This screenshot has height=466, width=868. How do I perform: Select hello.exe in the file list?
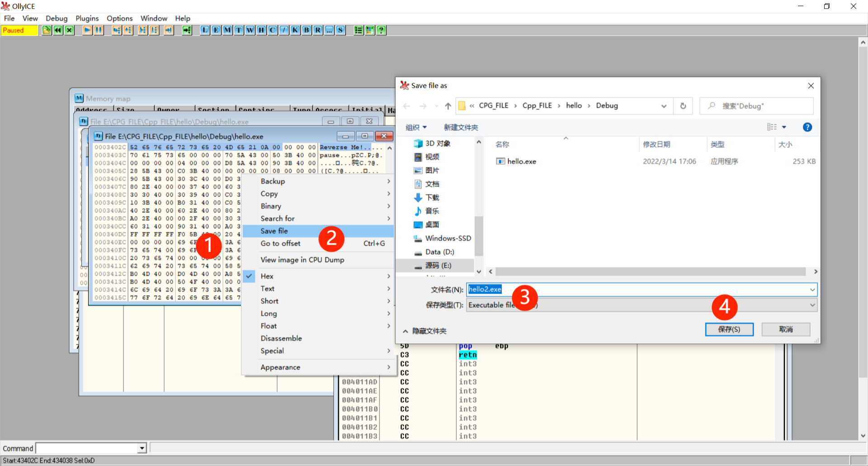coord(521,162)
